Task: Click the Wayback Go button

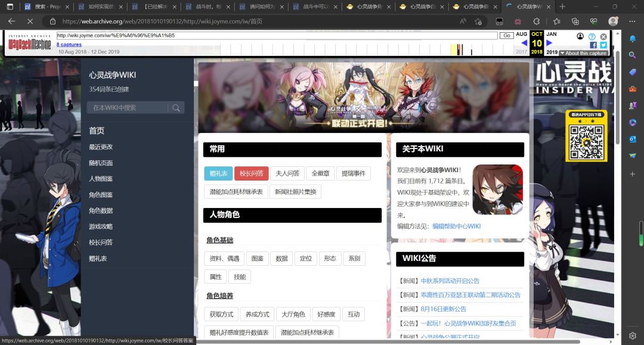Action: tap(507, 36)
